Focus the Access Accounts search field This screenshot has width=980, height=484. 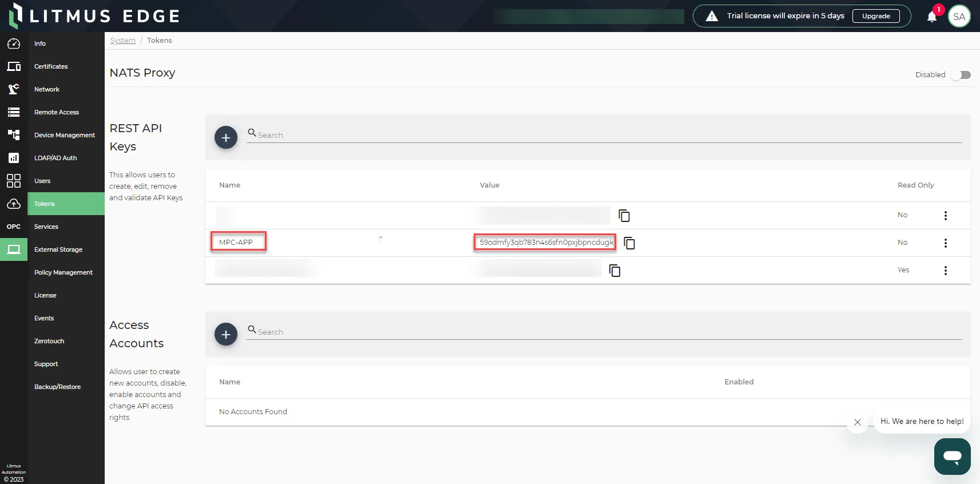pos(604,332)
